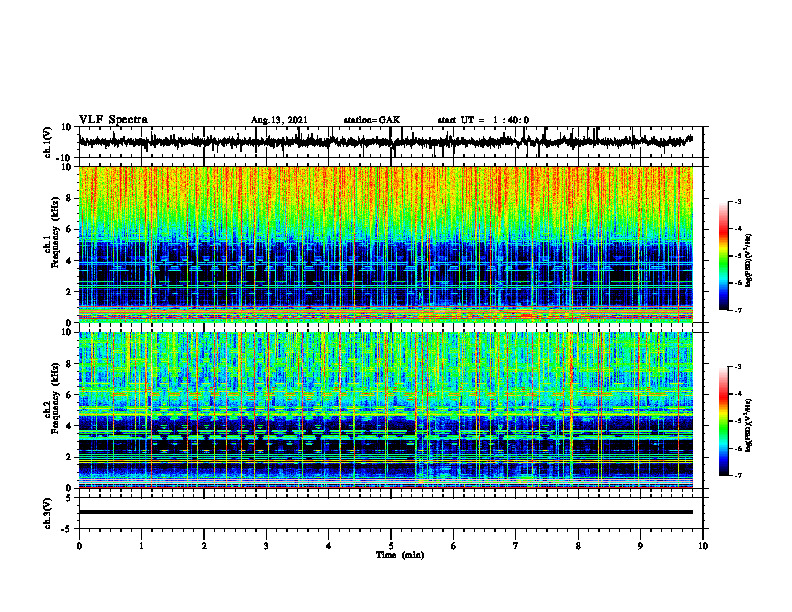This screenshot has width=792, height=612.
Task: Click the "8" kHz tick on ch.1 frequency axis
Action: (69, 198)
